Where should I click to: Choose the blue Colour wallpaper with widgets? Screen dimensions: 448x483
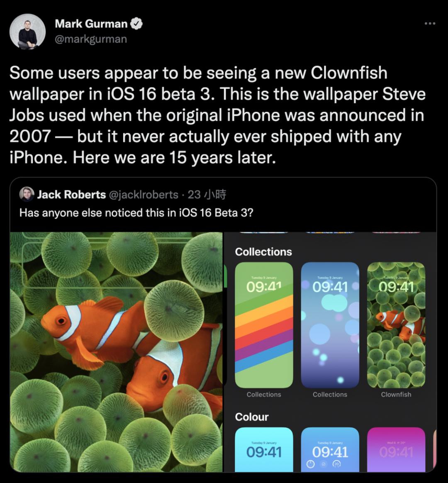(330, 449)
